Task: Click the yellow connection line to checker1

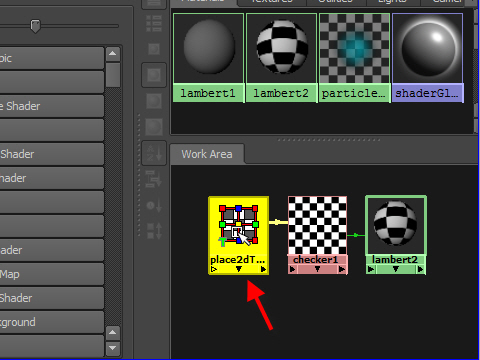Action: (278, 222)
